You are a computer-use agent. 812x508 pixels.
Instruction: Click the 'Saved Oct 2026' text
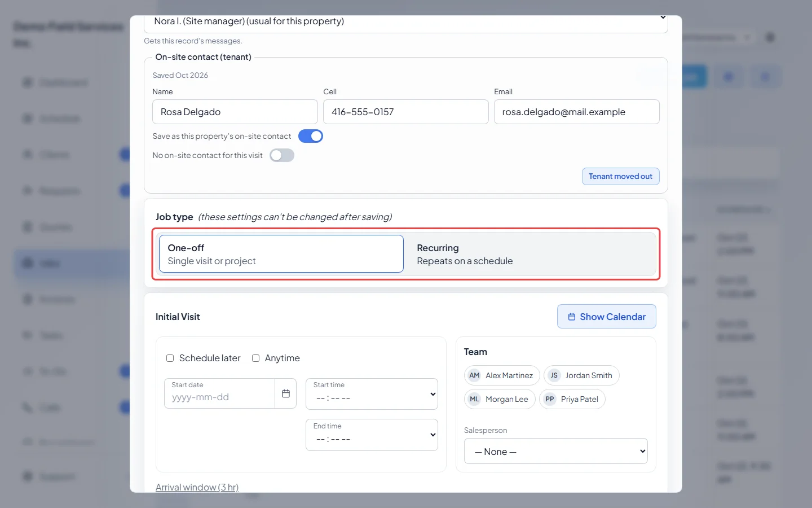pyautogui.click(x=180, y=75)
